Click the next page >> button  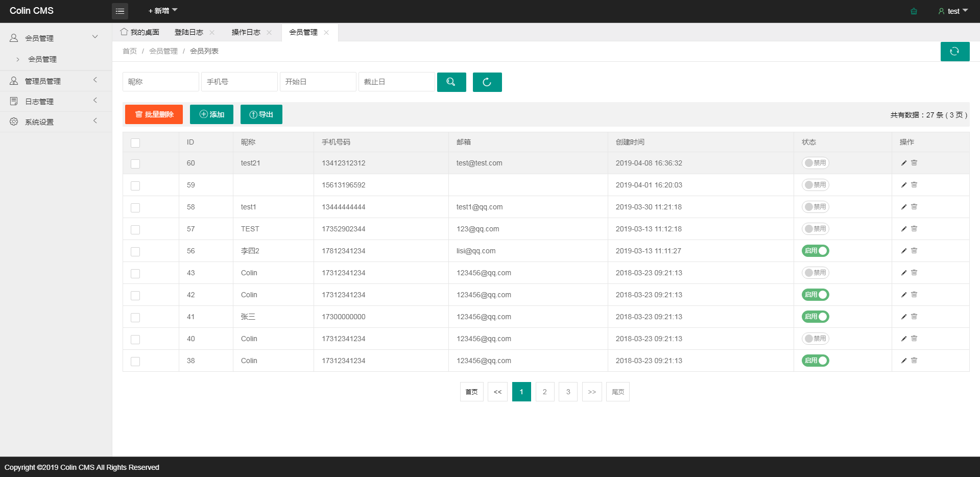pyautogui.click(x=592, y=392)
